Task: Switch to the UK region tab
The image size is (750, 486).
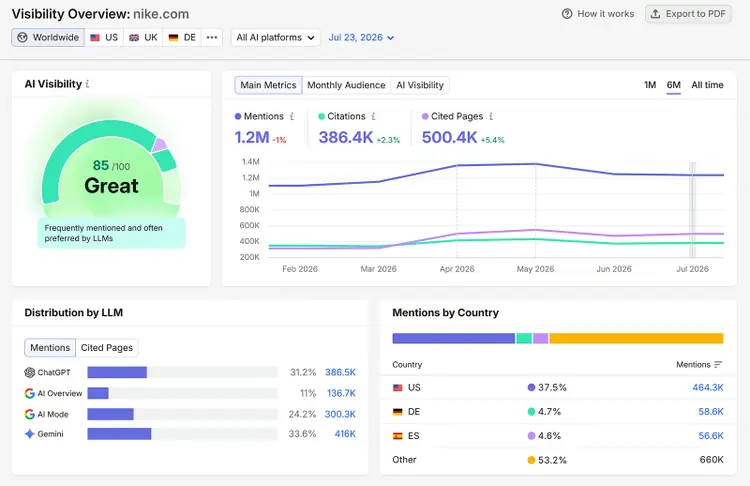Action: point(143,37)
